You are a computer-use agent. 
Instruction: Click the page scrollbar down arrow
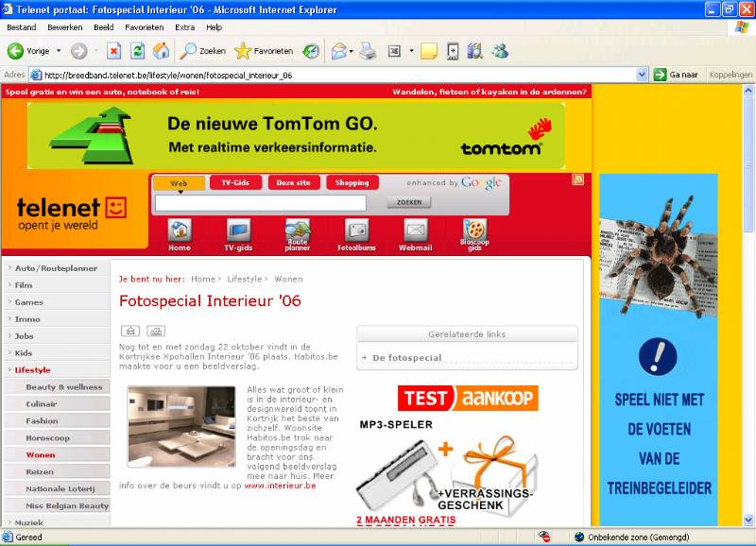pos(748,520)
